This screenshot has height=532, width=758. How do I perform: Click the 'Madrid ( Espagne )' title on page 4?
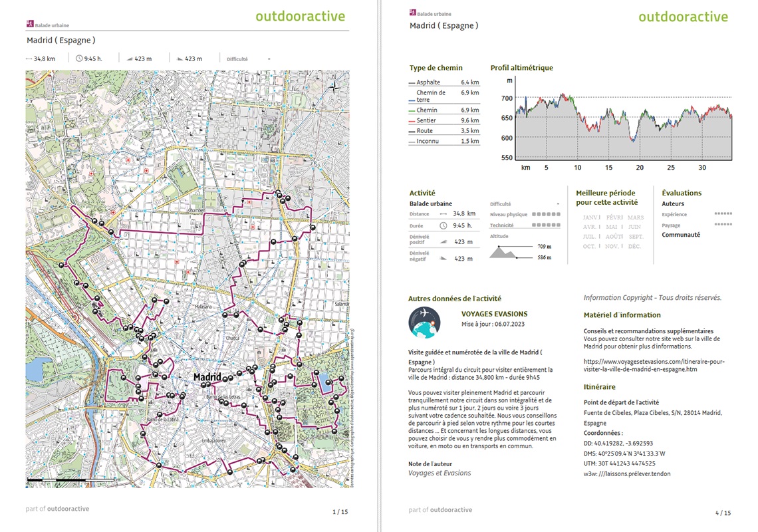pyautogui.click(x=443, y=26)
